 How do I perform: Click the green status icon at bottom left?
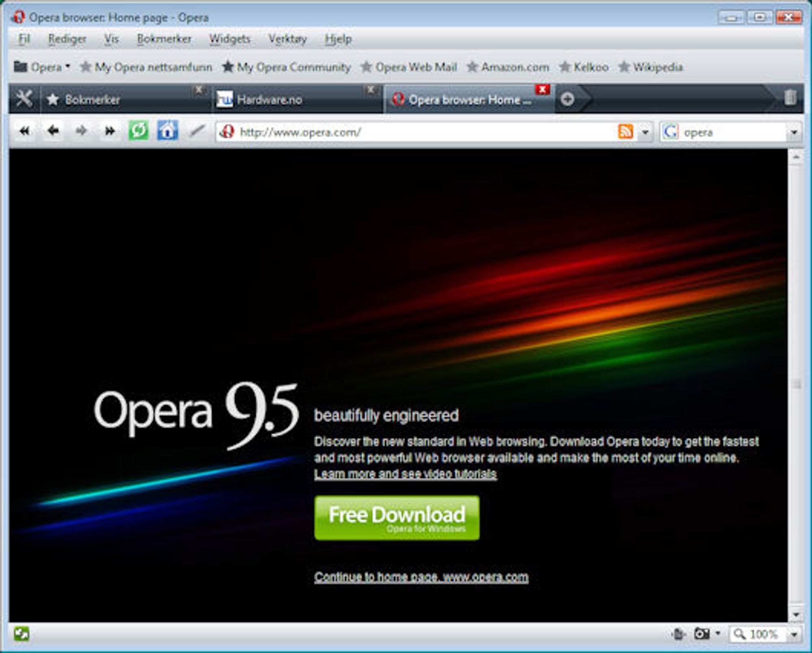coord(21,634)
